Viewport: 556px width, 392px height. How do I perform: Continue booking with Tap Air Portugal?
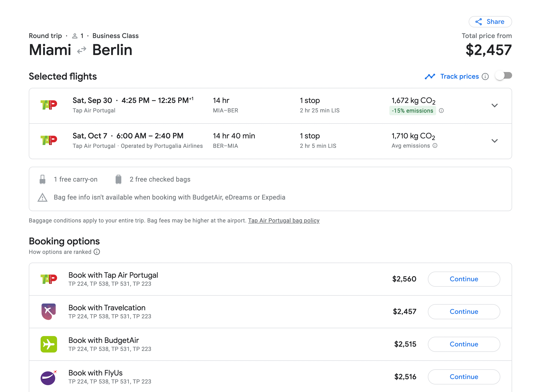464,279
